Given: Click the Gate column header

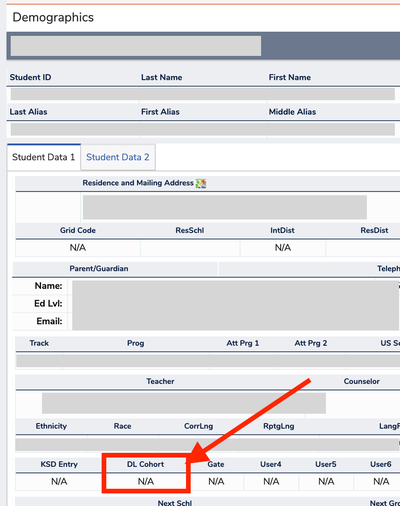Looking at the screenshot, I should 216,464.
